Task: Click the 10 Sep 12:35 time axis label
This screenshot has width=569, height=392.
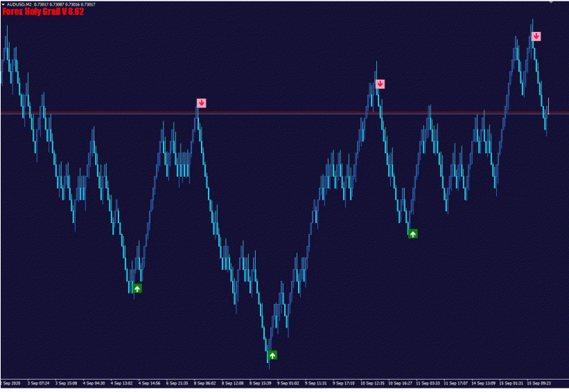Action: coord(371,383)
